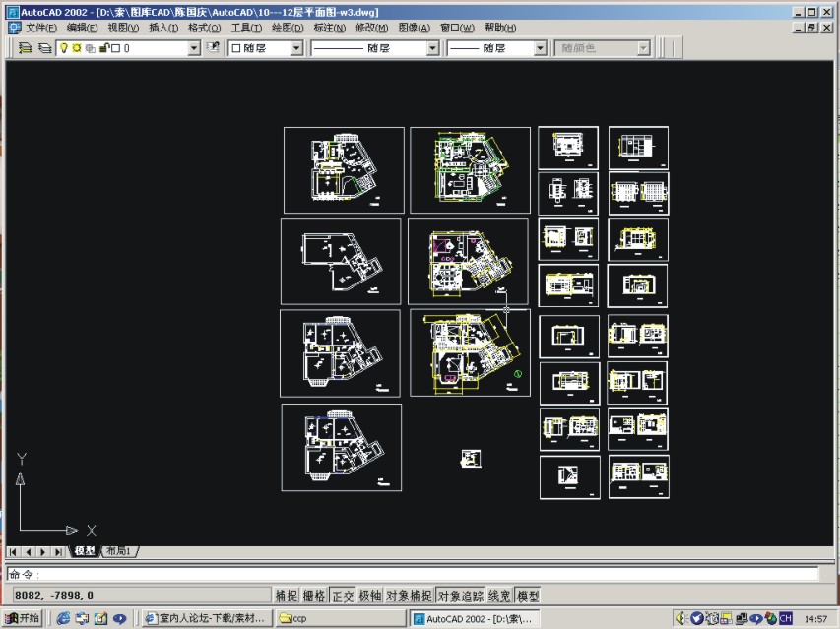Viewport: 840px width, 629px height.
Task: Switch to the 布局1 layout tab
Action: [119, 551]
